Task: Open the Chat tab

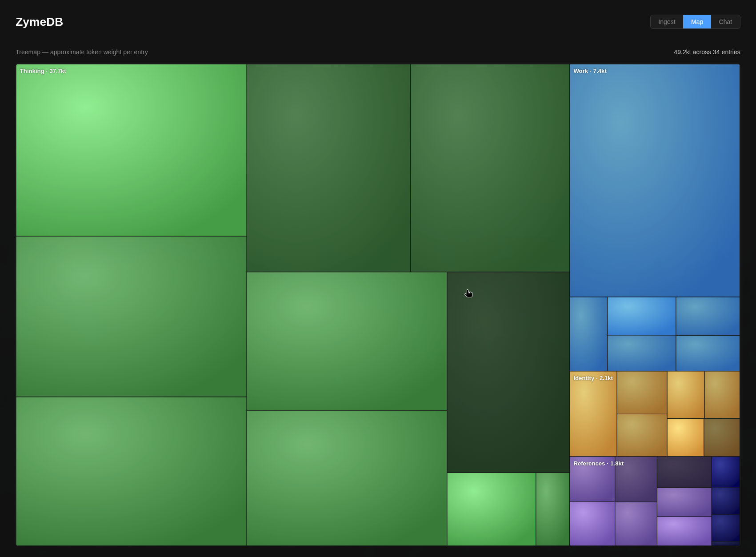Action: [725, 22]
